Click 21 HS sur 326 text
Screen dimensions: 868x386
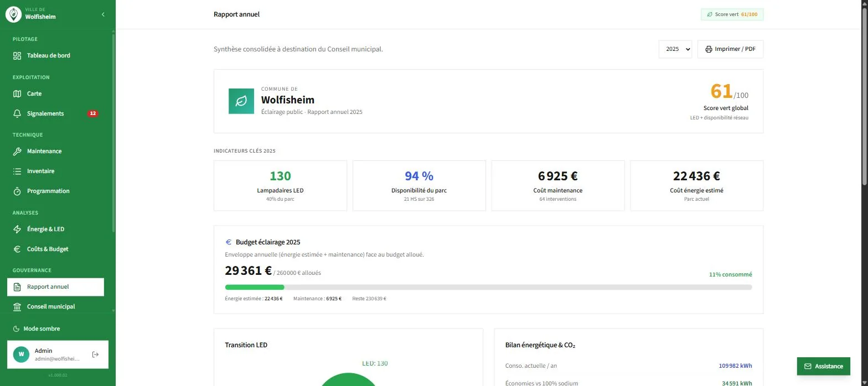pos(419,199)
